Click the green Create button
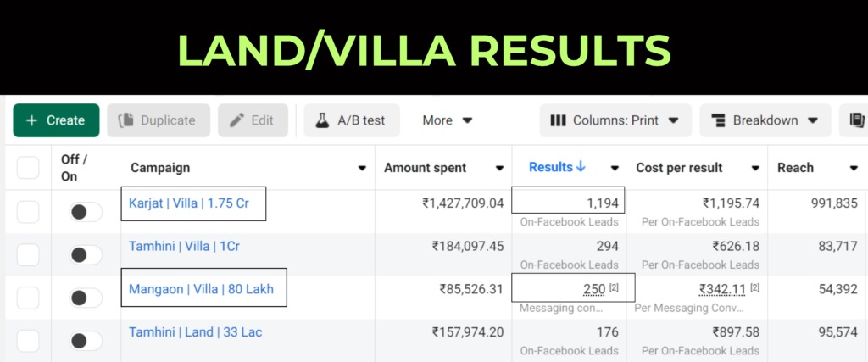 pos(56,120)
